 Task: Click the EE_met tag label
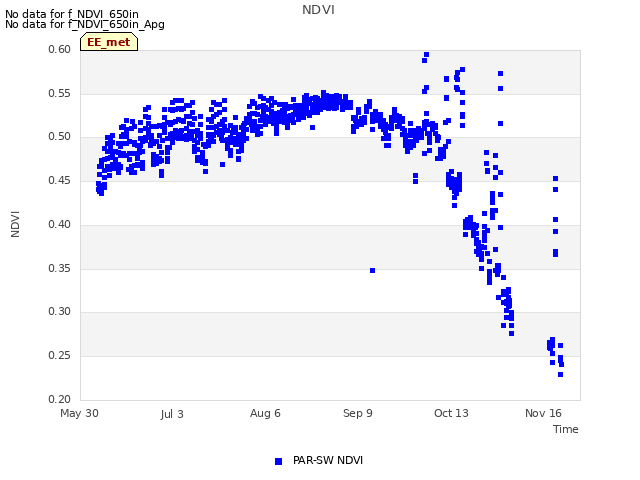coord(109,42)
